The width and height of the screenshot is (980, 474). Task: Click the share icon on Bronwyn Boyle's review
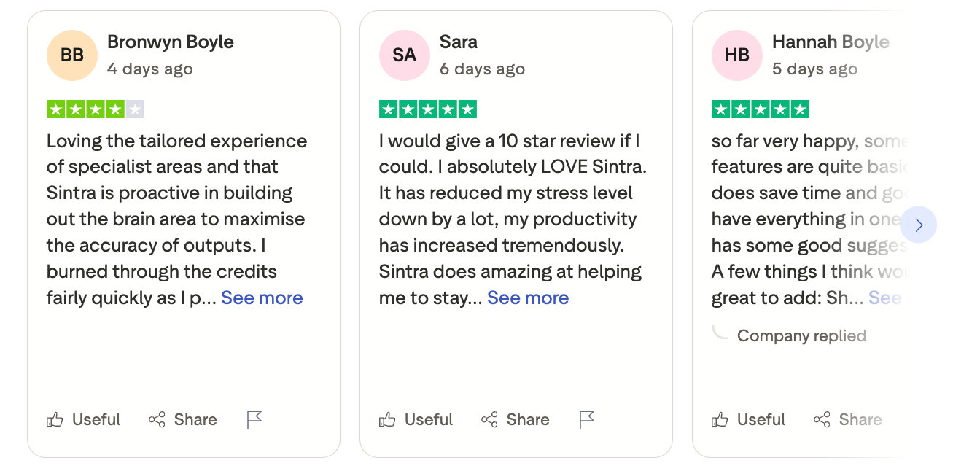click(157, 420)
